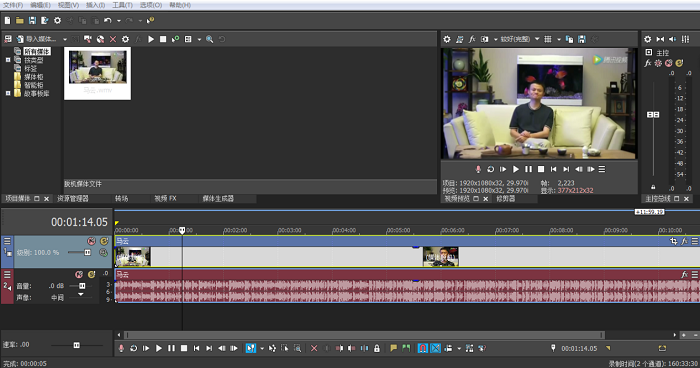This screenshot has width=700, height=368.
Task: Open Render As from the main toolbar
Action: [x=45, y=20]
